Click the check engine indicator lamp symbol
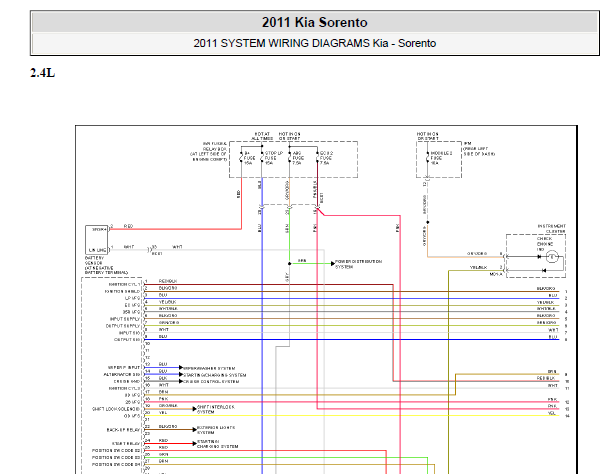Image resolution: width=605 pixels, height=474 pixels. pos(552,257)
